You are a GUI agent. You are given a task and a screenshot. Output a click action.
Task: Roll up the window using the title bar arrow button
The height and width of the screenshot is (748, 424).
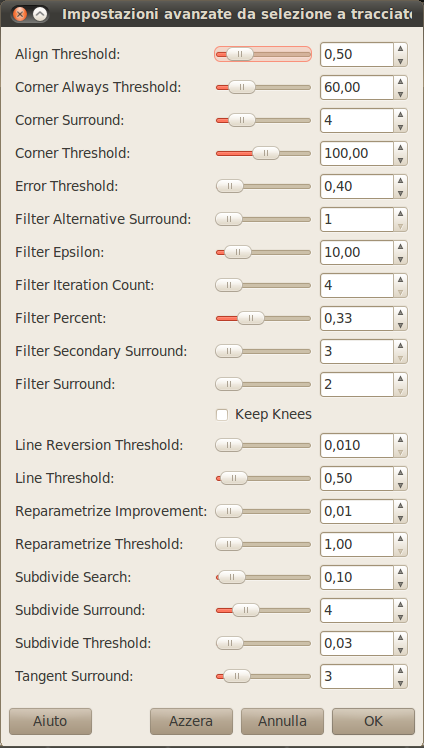tap(41, 14)
